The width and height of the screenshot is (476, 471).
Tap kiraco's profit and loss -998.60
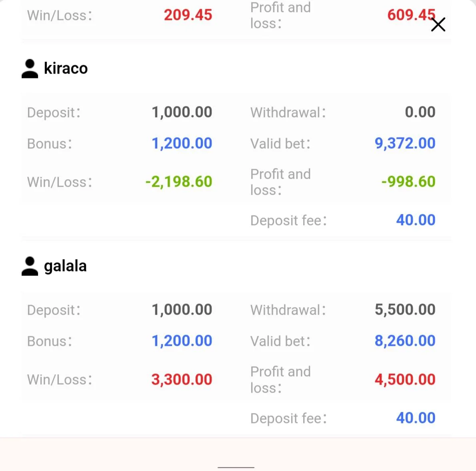[408, 182]
